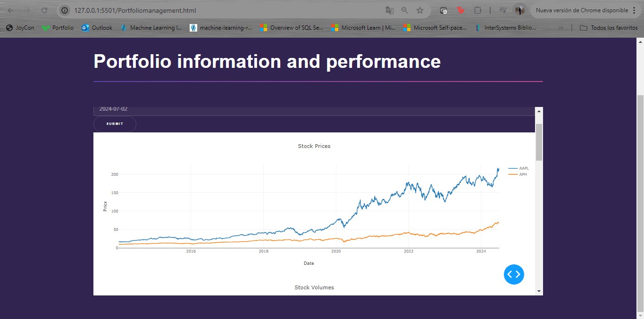Viewport: 644px width, 319px height.
Task: Click the site information icon beside URL
Action: pyautogui.click(x=65, y=10)
